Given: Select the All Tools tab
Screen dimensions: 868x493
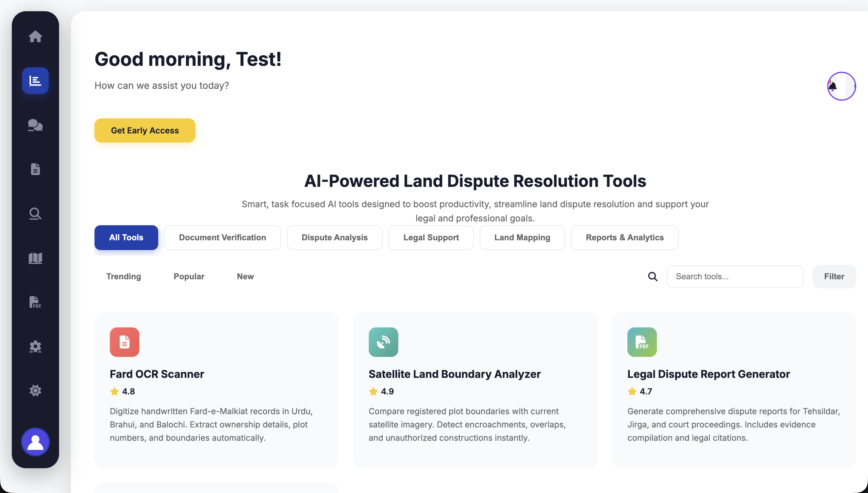Looking at the screenshot, I should [x=126, y=238].
